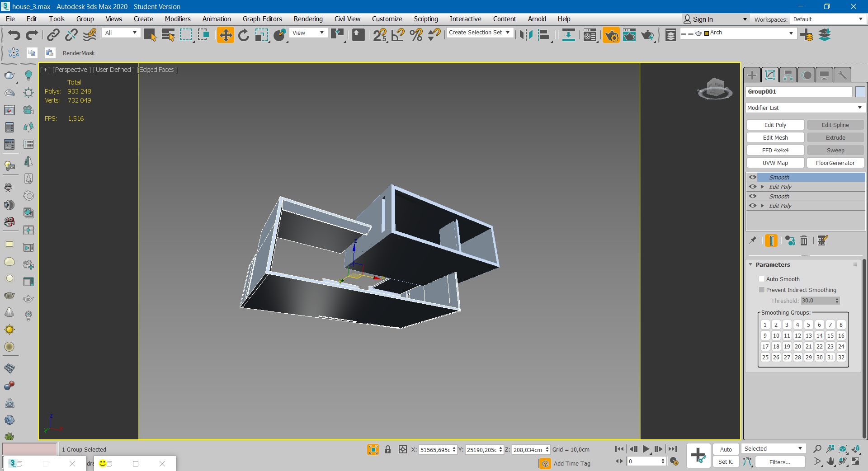Click the Render Production teapot icon
Image resolution: width=868 pixels, height=471 pixels.
point(648,35)
